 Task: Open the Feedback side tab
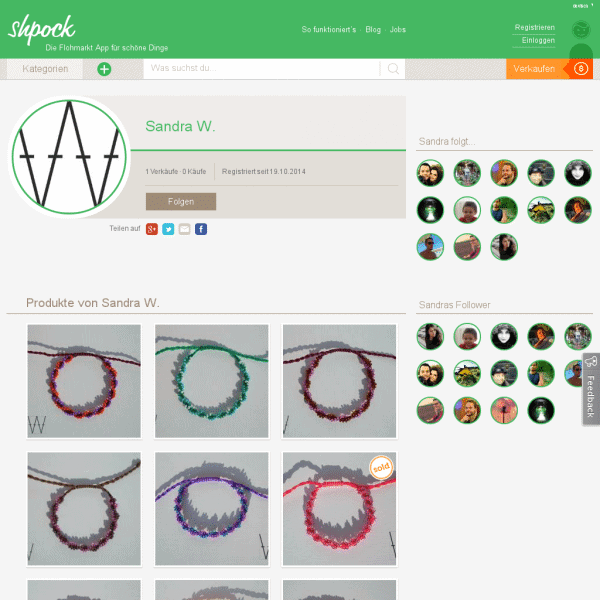(x=591, y=389)
